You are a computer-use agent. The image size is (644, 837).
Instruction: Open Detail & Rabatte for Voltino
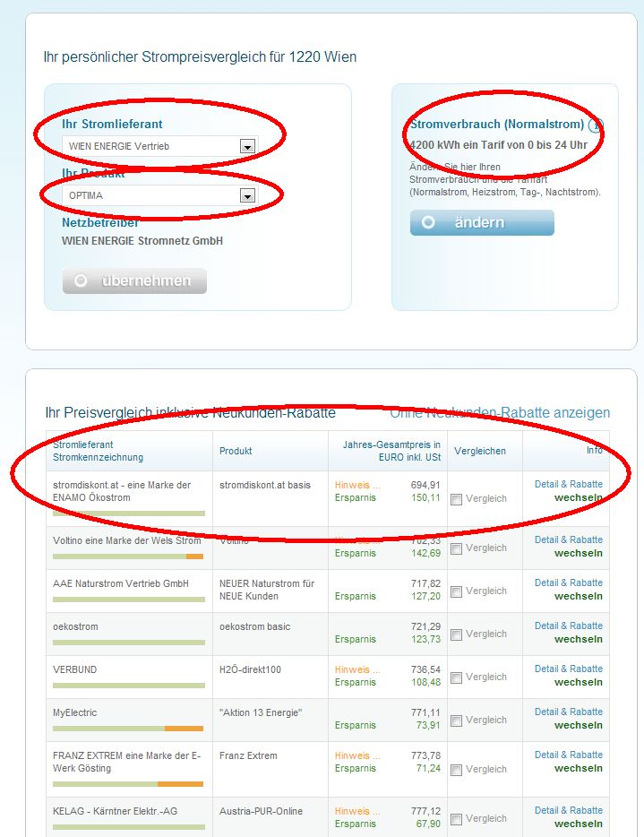(x=569, y=539)
